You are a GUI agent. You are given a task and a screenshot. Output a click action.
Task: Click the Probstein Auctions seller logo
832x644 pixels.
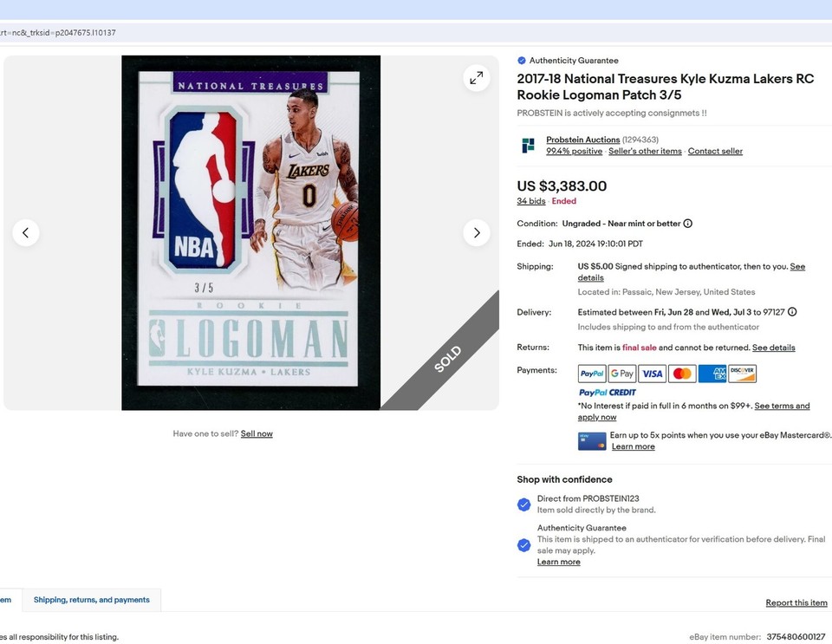pyautogui.click(x=528, y=145)
